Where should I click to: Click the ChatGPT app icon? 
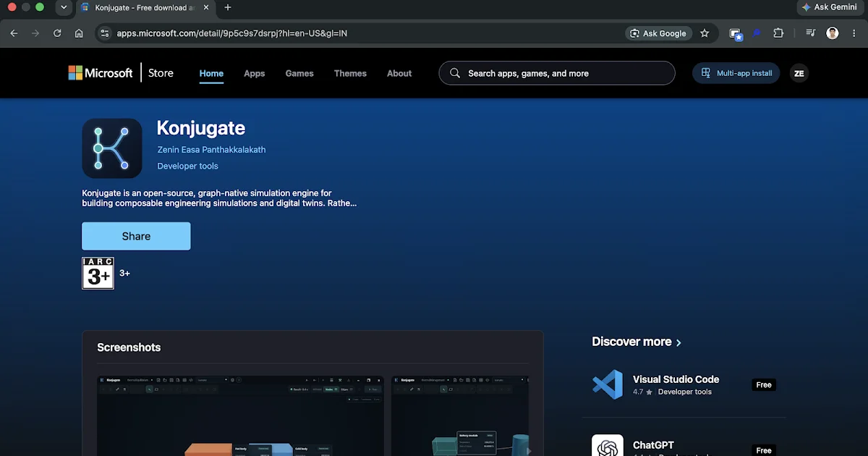(608, 445)
